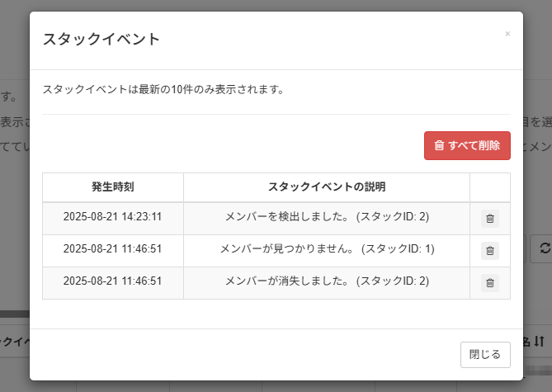Click the empty header cell above trash icons
Screen dimensions: 552x392
pyautogui.click(x=490, y=187)
